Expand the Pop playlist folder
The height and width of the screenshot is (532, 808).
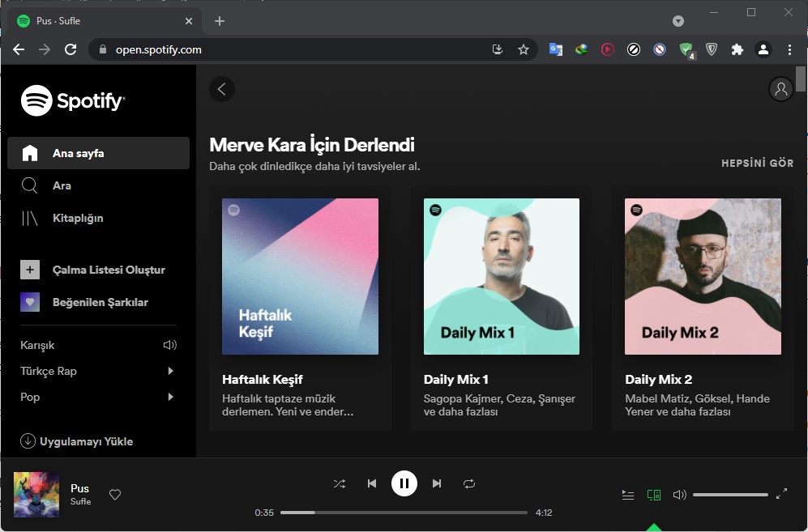coord(170,397)
